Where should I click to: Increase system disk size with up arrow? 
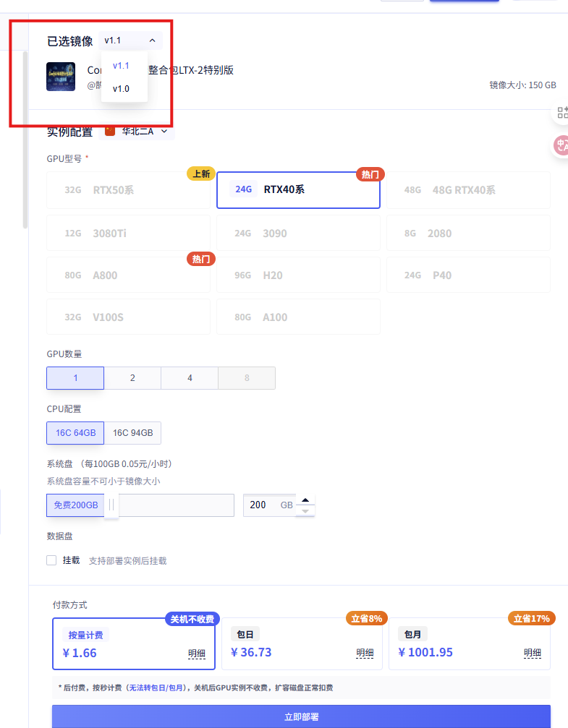click(x=306, y=500)
